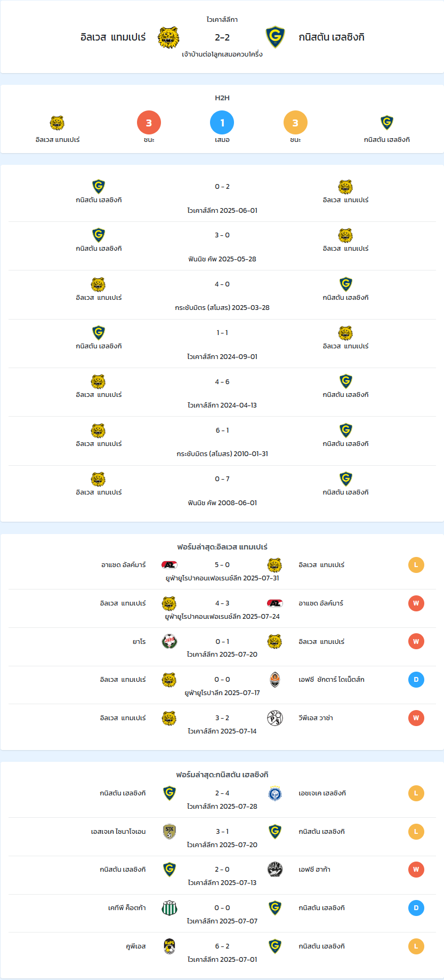The height and width of the screenshot is (980, 444).
Task: Click the 2-2 score in the header
Action: pyautogui.click(x=222, y=37)
